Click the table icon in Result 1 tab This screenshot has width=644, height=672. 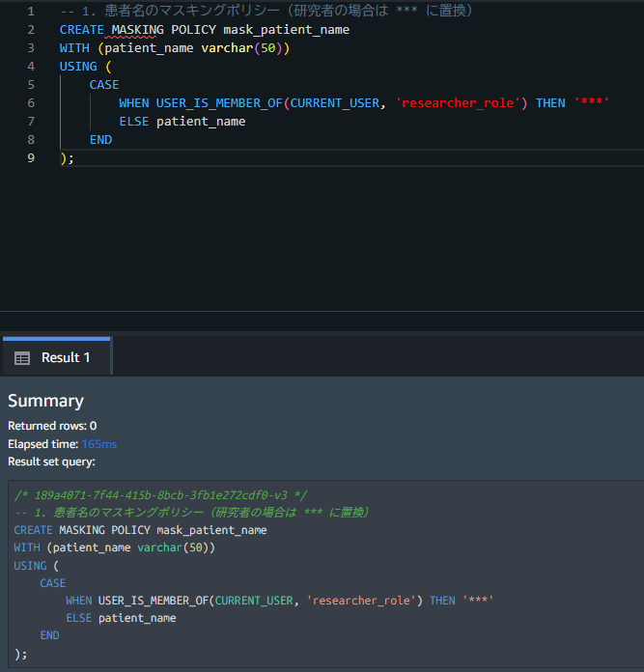click(22, 358)
